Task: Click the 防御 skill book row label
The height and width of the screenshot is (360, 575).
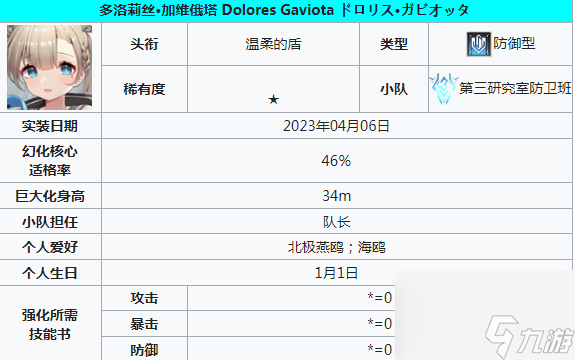Action: [x=144, y=350]
